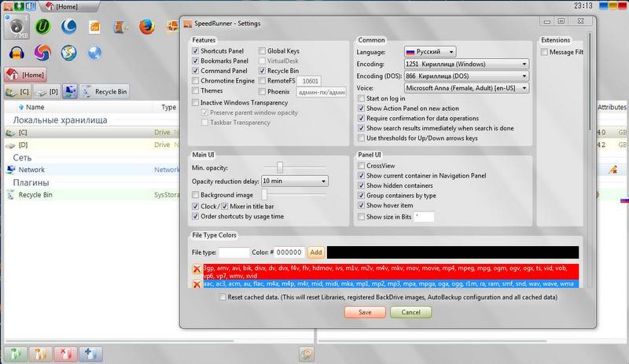Click the red delete action button
Image resolution: width=629 pixels, height=364 pixels.
(x=65, y=354)
